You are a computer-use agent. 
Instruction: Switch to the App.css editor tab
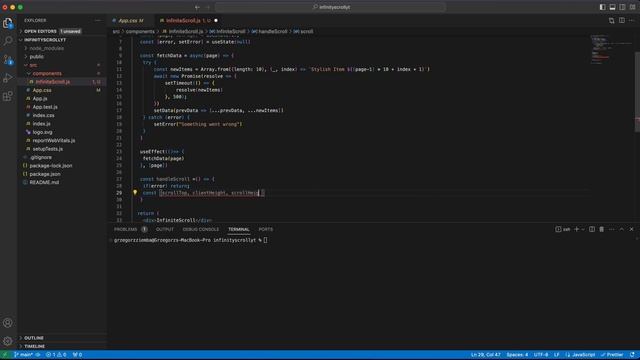pyautogui.click(x=131, y=20)
